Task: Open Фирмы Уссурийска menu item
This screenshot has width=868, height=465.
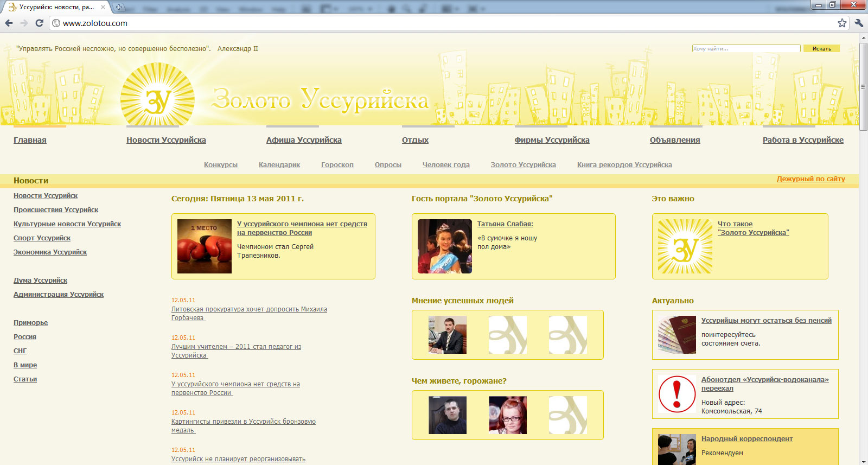Action: click(x=552, y=140)
